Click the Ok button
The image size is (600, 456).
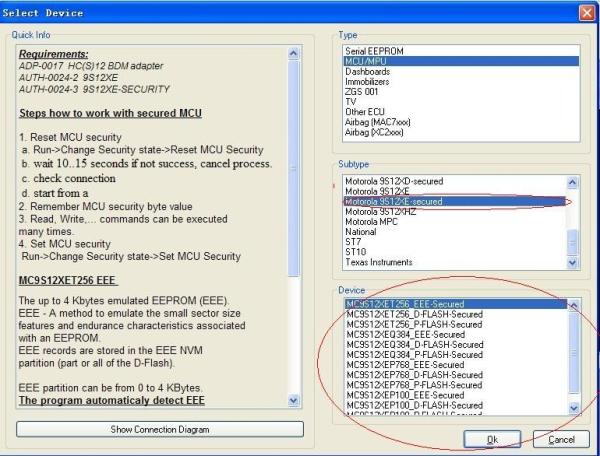coord(492,440)
